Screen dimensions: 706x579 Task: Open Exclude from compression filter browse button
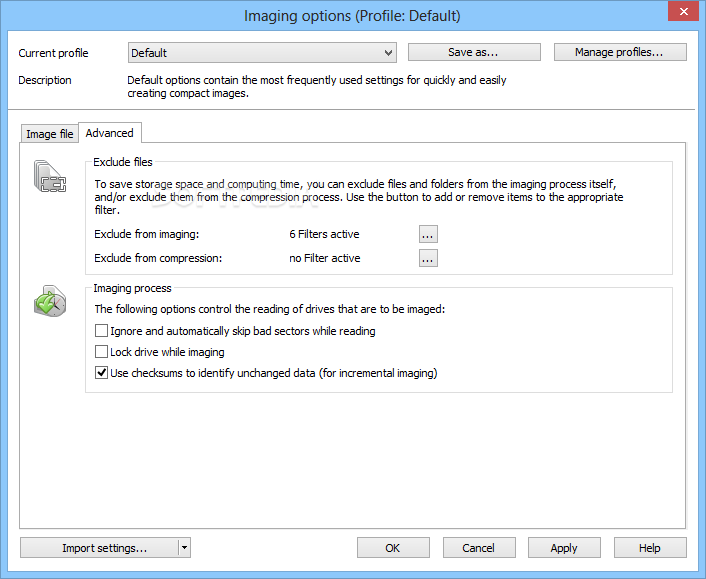point(428,258)
